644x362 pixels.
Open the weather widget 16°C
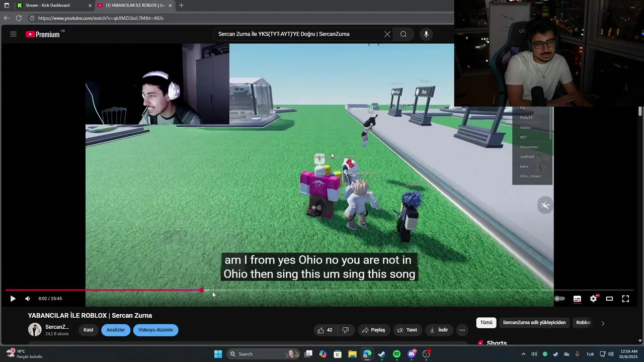(x=24, y=354)
